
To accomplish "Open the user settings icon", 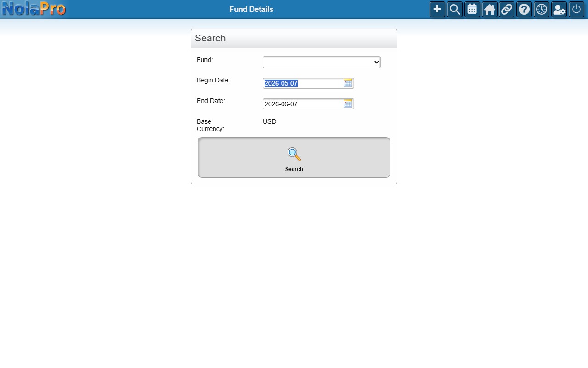I will point(559,9).
